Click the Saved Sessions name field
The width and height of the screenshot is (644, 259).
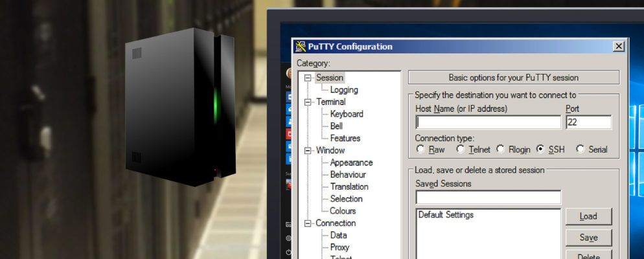pyautogui.click(x=489, y=197)
